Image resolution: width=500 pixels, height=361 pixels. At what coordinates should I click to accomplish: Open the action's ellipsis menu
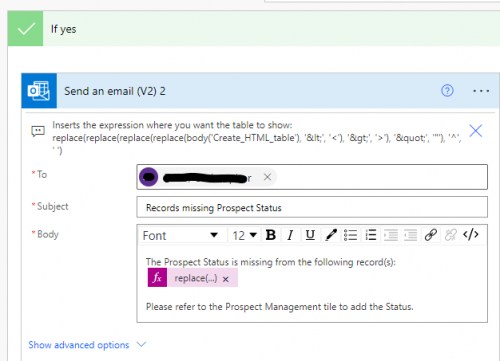(x=481, y=91)
